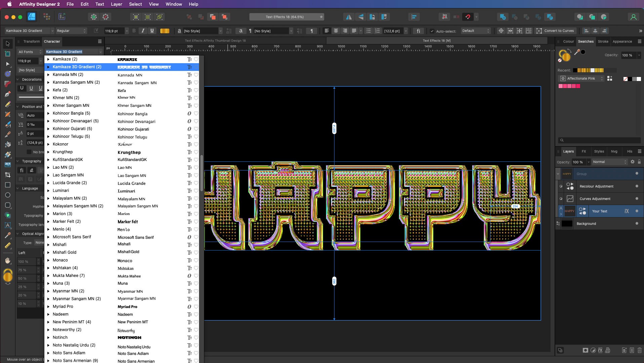Click the colour picker eyedropper in Swatches
Viewport: 644px width, 363px height.
pyautogui.click(x=577, y=52)
